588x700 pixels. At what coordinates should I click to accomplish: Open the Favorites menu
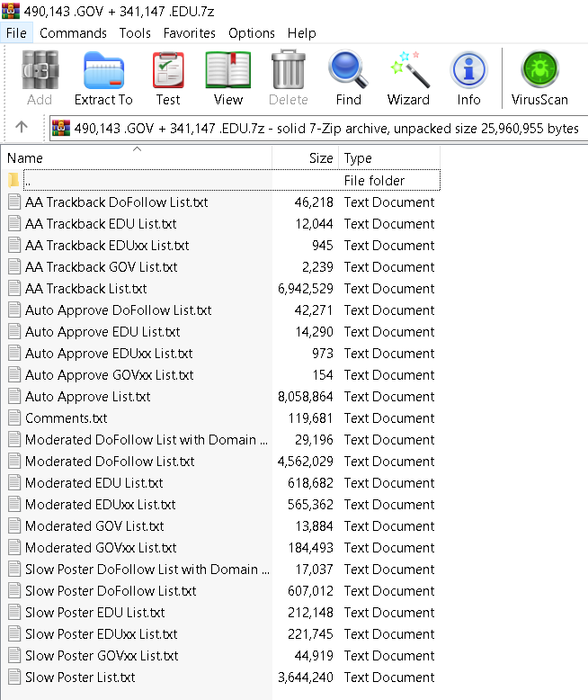(x=189, y=32)
